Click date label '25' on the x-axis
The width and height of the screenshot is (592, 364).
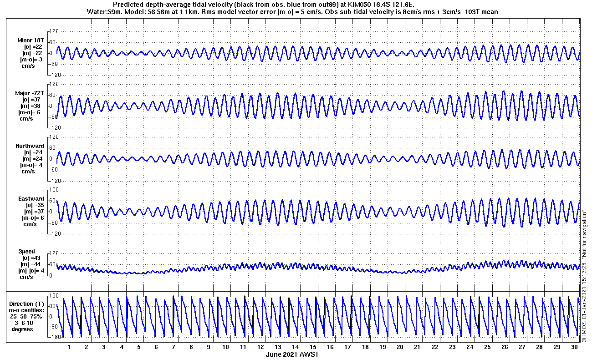point(487,347)
